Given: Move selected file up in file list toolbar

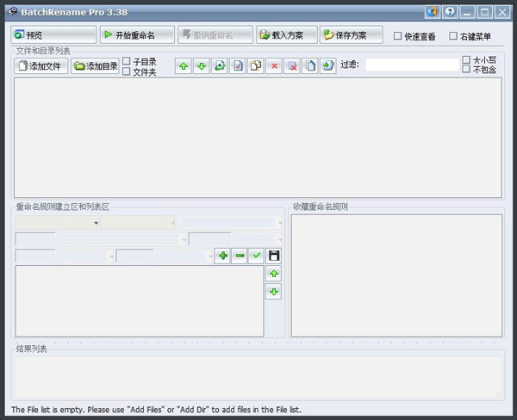Looking at the screenshot, I should (x=184, y=66).
